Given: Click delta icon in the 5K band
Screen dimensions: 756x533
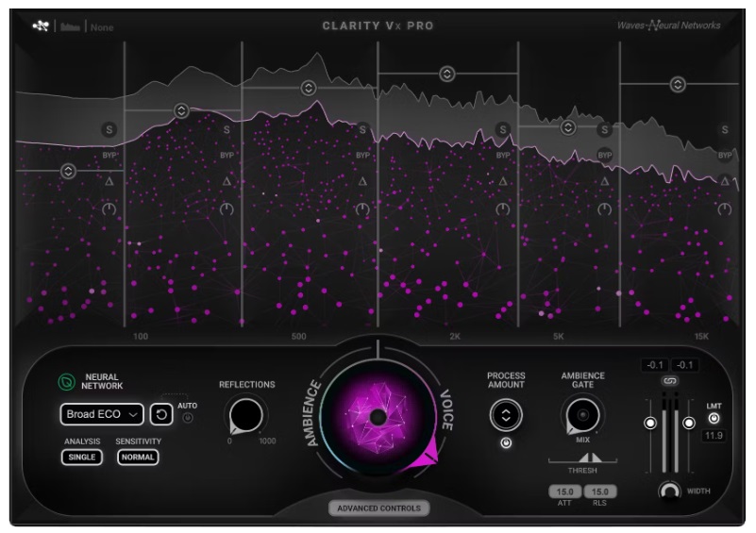Looking at the screenshot, I should (605, 182).
